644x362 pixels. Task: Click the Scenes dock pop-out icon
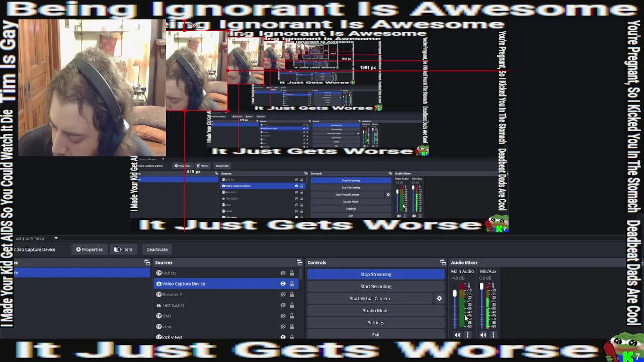(147, 262)
